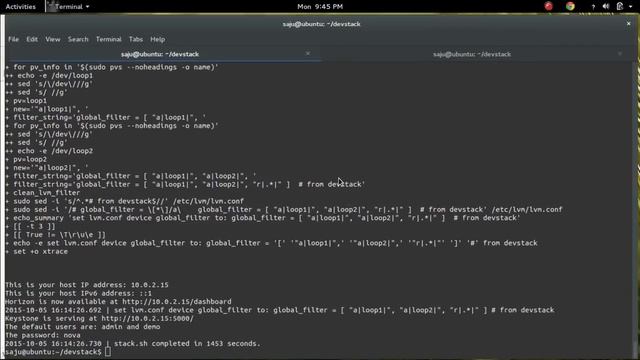640x360 pixels.
Task: Click the battery status icon
Action: point(620,6)
